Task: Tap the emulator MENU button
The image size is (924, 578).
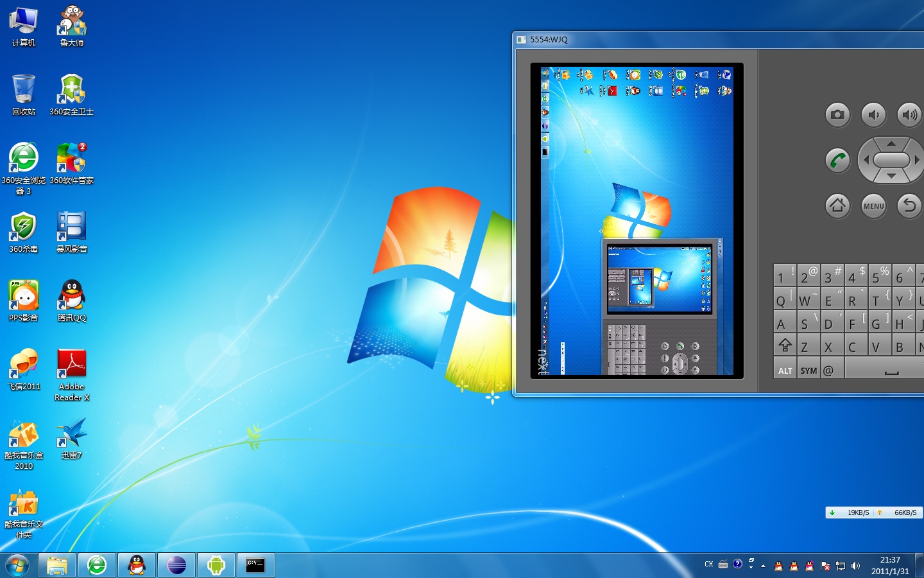Action: (x=873, y=206)
